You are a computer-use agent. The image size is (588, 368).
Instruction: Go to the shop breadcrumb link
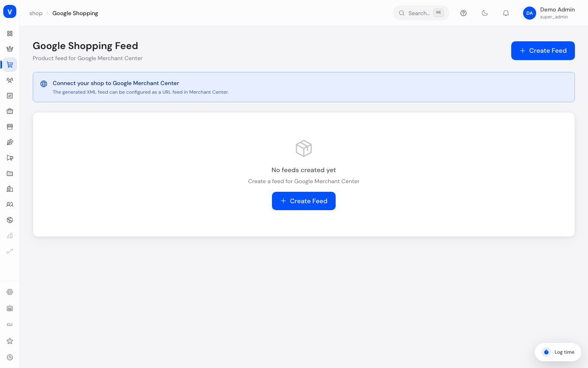(x=36, y=13)
